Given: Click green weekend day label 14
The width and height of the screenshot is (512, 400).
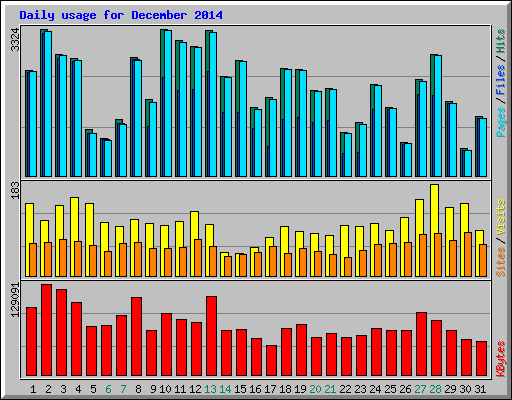Looking at the screenshot, I should pos(225,389).
